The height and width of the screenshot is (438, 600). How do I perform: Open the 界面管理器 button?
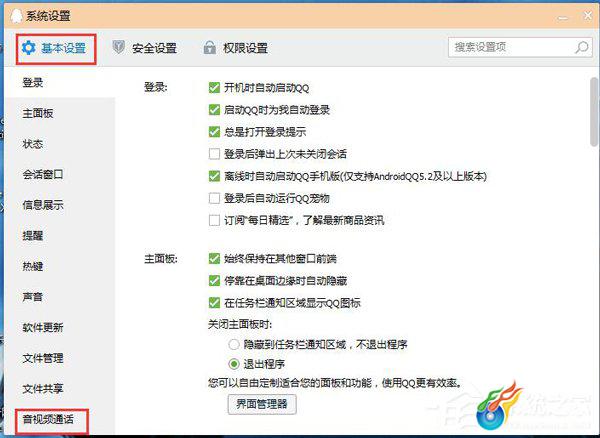pos(262,404)
